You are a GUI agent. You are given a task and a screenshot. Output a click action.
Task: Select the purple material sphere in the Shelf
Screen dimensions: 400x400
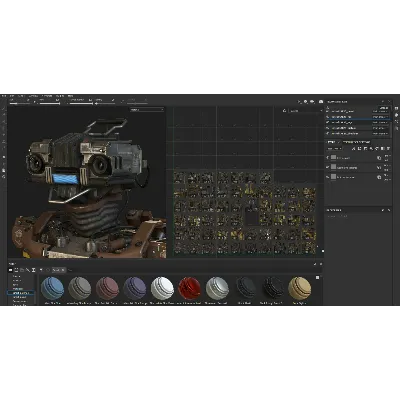[x=135, y=289]
